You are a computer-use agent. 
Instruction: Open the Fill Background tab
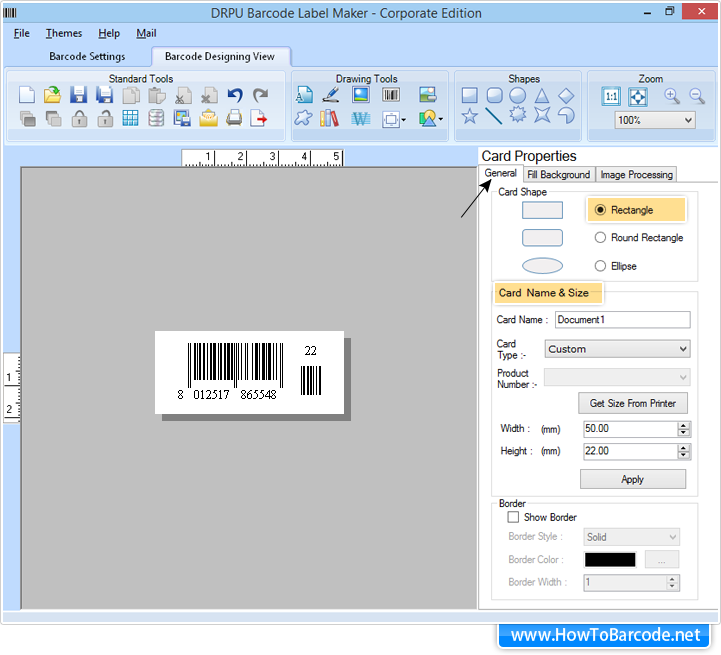pyautogui.click(x=558, y=175)
